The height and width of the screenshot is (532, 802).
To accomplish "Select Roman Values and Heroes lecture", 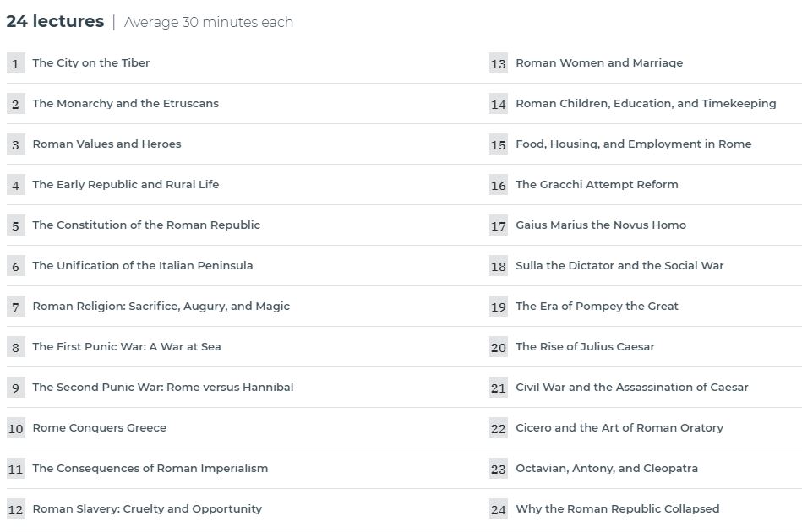I will click(106, 144).
